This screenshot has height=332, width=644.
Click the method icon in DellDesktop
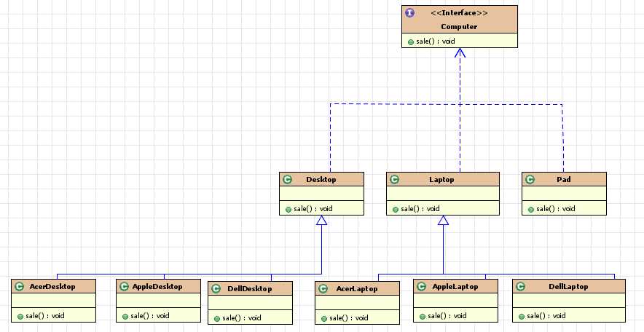click(217, 318)
